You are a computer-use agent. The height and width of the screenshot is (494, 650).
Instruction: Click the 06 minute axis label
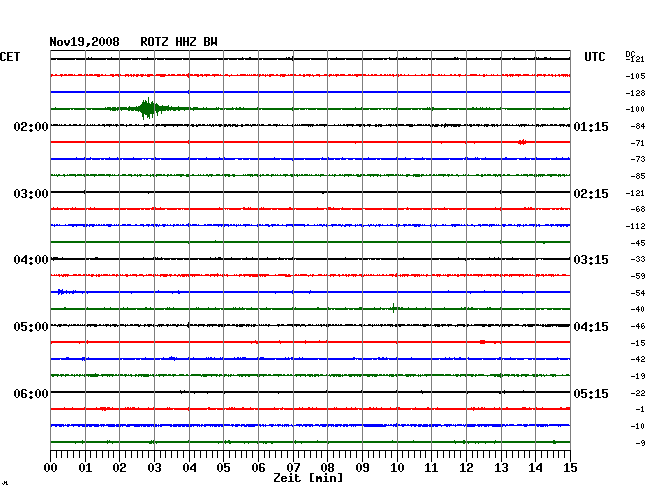click(258, 468)
